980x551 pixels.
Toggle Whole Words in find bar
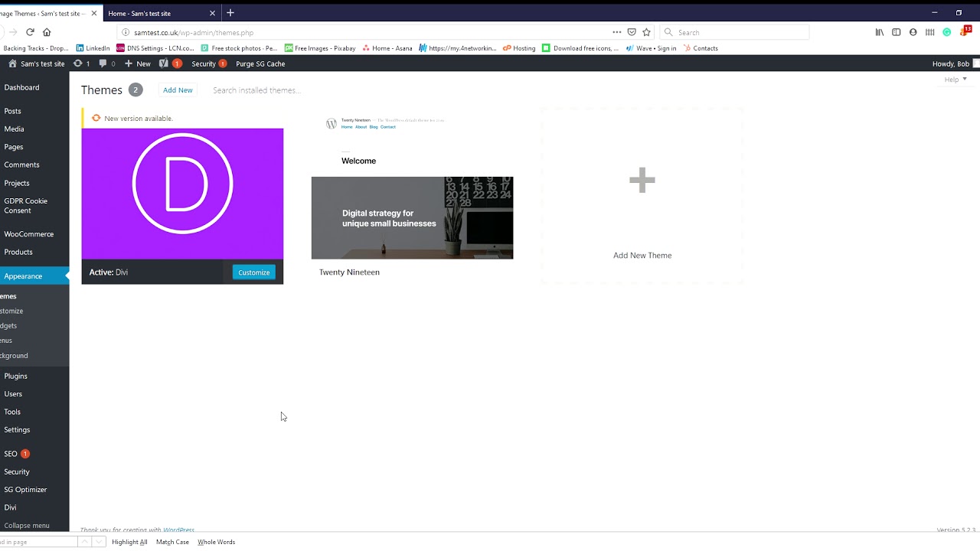coord(216,542)
